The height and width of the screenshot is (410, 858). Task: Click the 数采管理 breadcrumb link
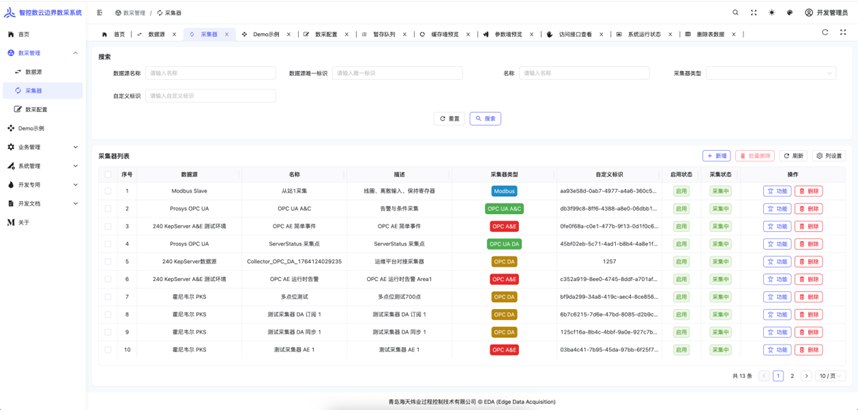[130, 13]
